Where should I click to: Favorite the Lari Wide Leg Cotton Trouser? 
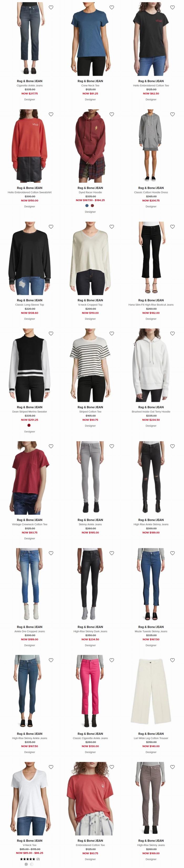[x=172, y=660]
